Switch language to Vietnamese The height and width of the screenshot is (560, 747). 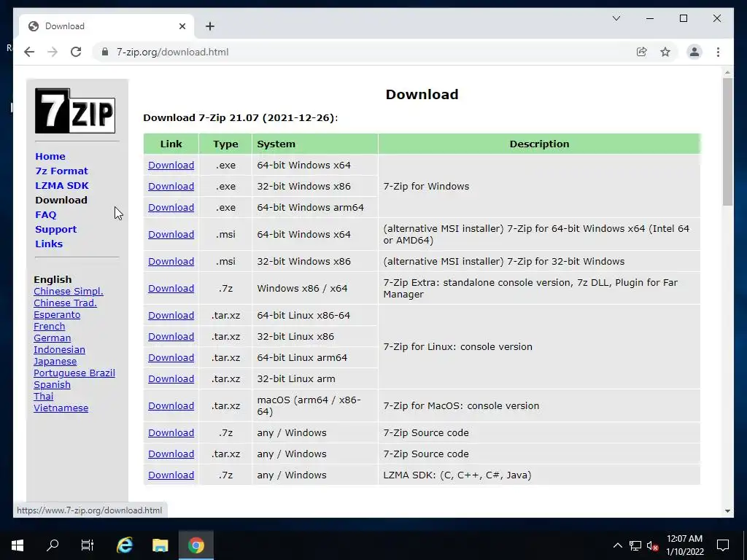[x=61, y=408]
